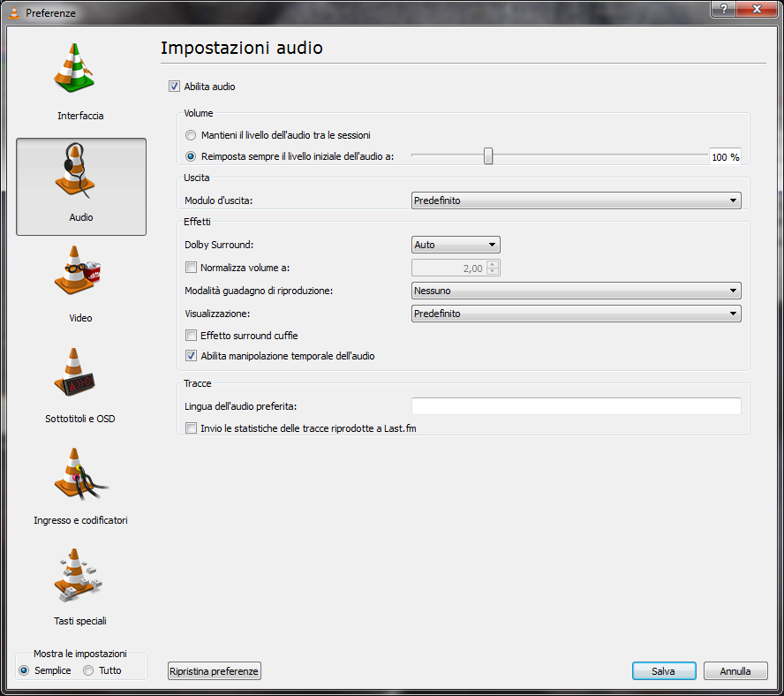Uncheck Abilita manipolazione temporale dell'audio
The width and height of the screenshot is (784, 696).
(191, 356)
